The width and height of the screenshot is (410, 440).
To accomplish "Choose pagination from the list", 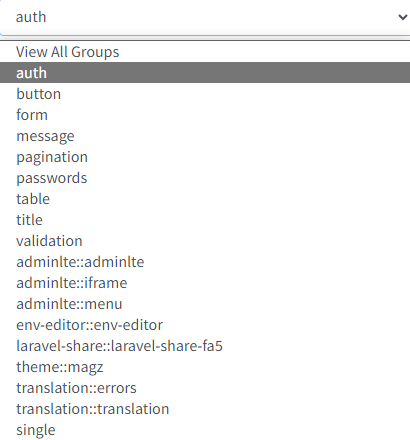I will 205,157.
